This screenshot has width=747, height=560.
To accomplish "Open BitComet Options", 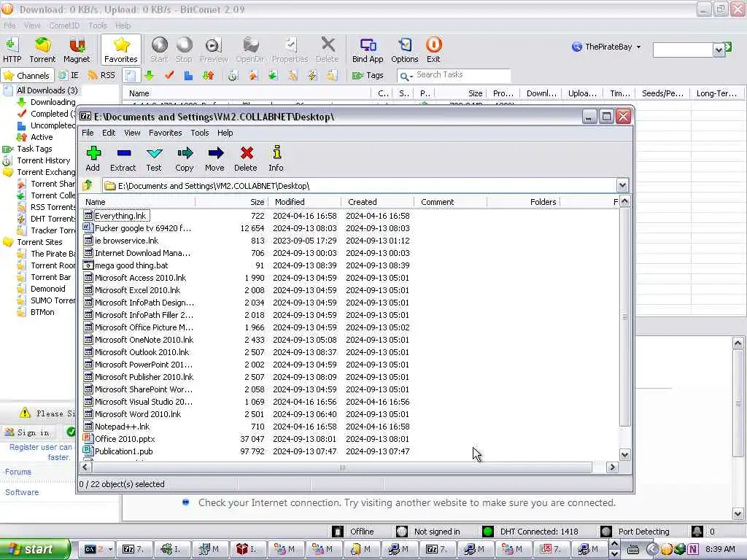I will [x=404, y=50].
